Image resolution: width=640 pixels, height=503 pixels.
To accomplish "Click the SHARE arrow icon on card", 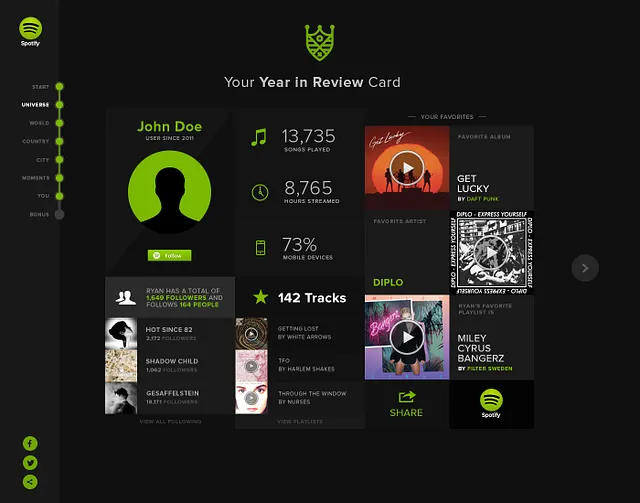I will pyautogui.click(x=407, y=396).
